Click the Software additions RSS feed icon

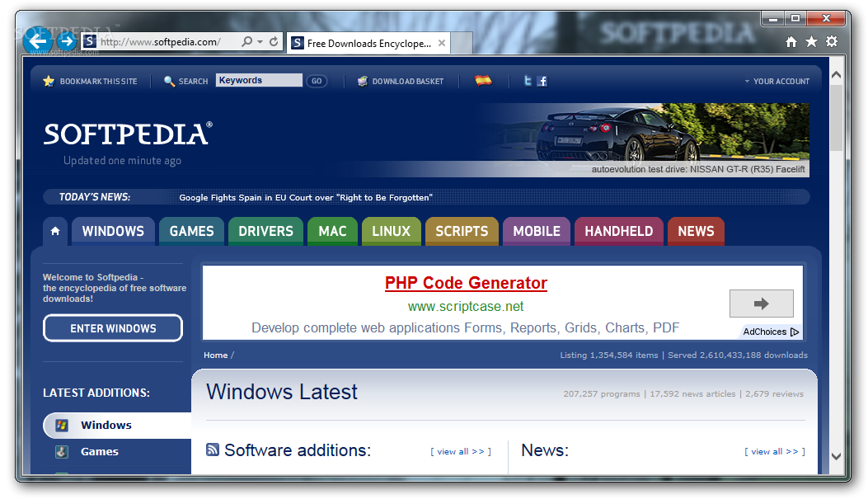click(x=213, y=450)
